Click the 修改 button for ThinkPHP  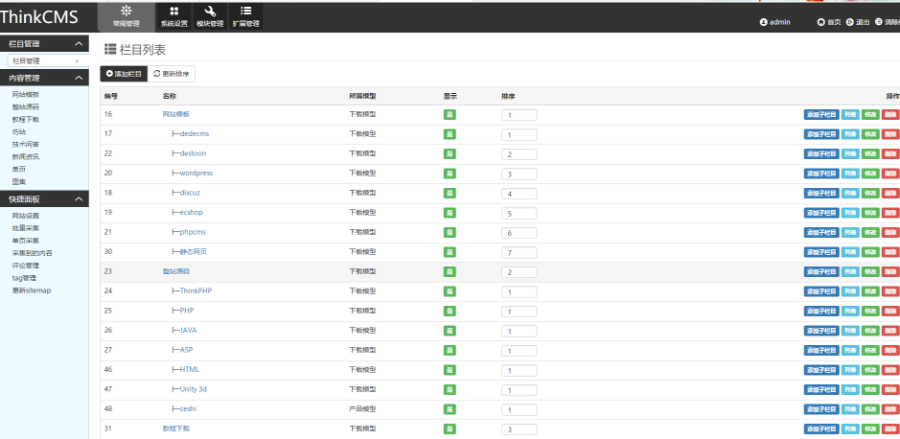[x=870, y=292]
